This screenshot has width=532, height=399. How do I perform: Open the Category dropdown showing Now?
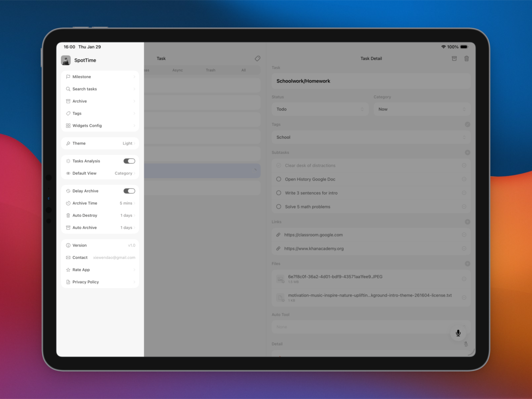pos(422,109)
